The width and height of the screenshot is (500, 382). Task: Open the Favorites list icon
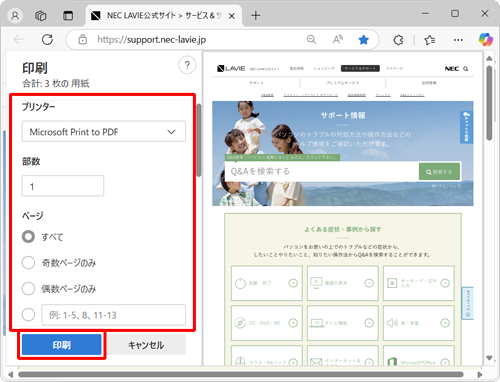click(430, 40)
